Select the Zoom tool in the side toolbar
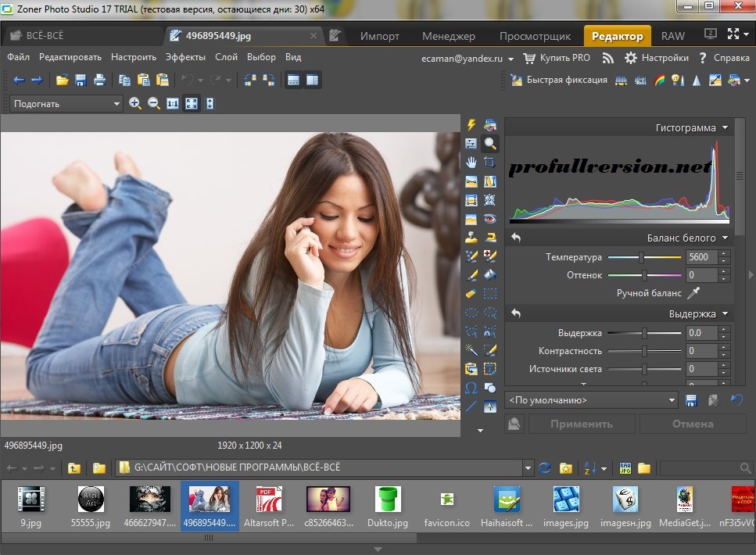 491,143
